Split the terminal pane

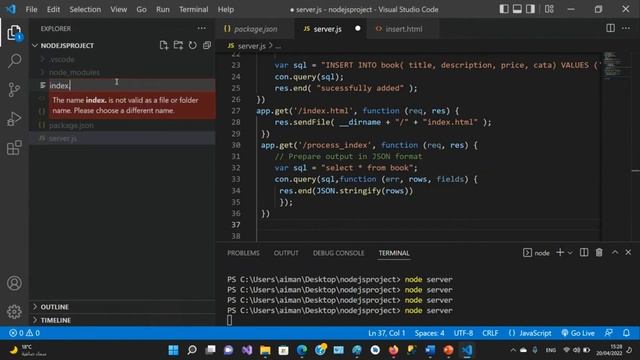click(x=584, y=253)
